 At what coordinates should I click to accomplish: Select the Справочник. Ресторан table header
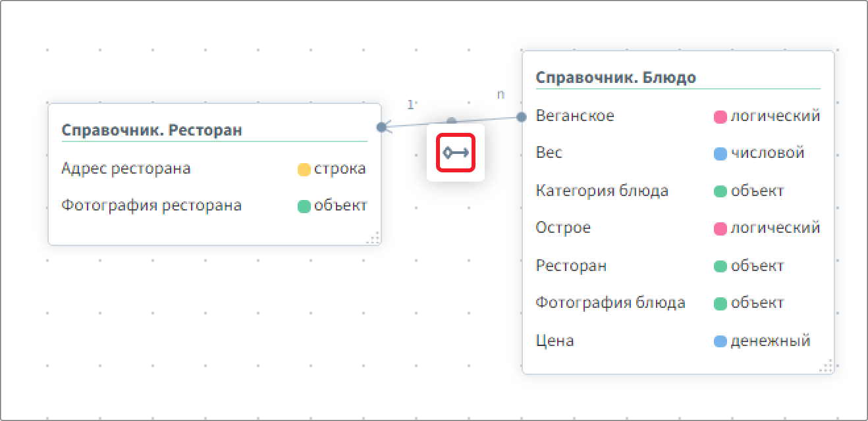pyautogui.click(x=152, y=130)
